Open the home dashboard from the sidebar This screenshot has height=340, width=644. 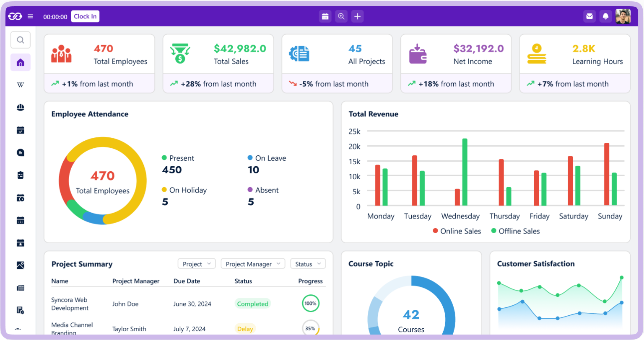[x=20, y=62]
